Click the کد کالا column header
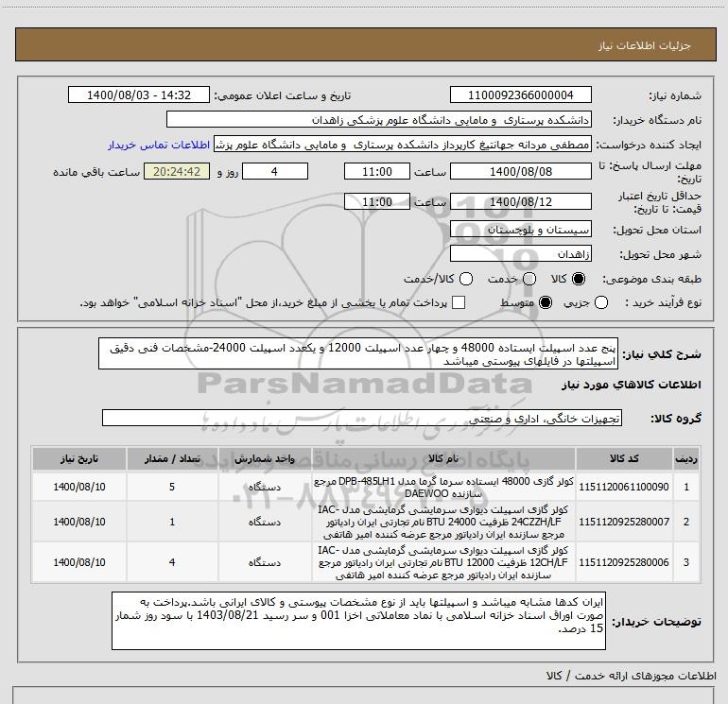The height and width of the screenshot is (704, 728). tap(624, 459)
